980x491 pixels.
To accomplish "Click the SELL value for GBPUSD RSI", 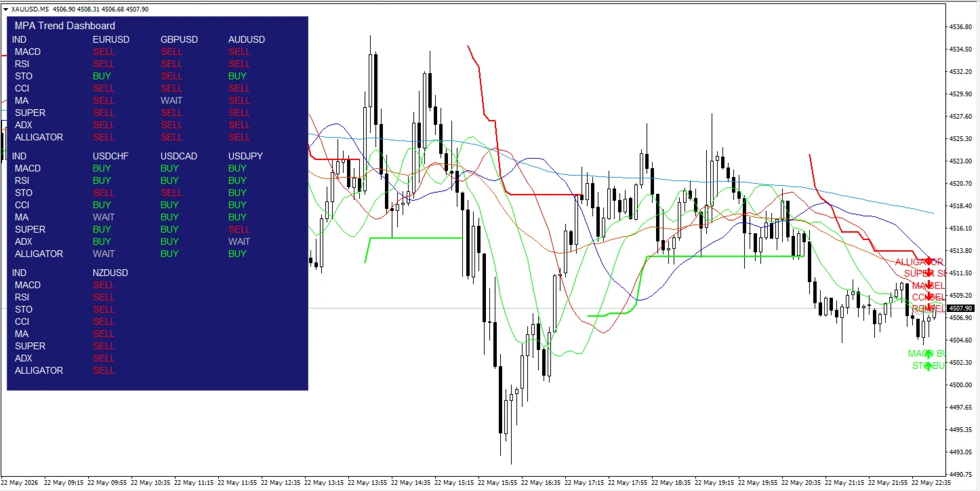I will tap(171, 64).
